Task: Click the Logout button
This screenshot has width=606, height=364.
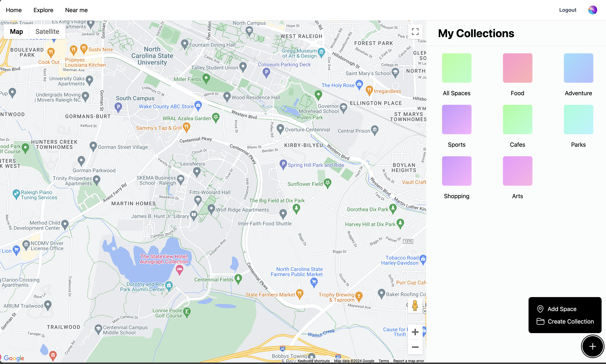Action: pyautogui.click(x=568, y=10)
